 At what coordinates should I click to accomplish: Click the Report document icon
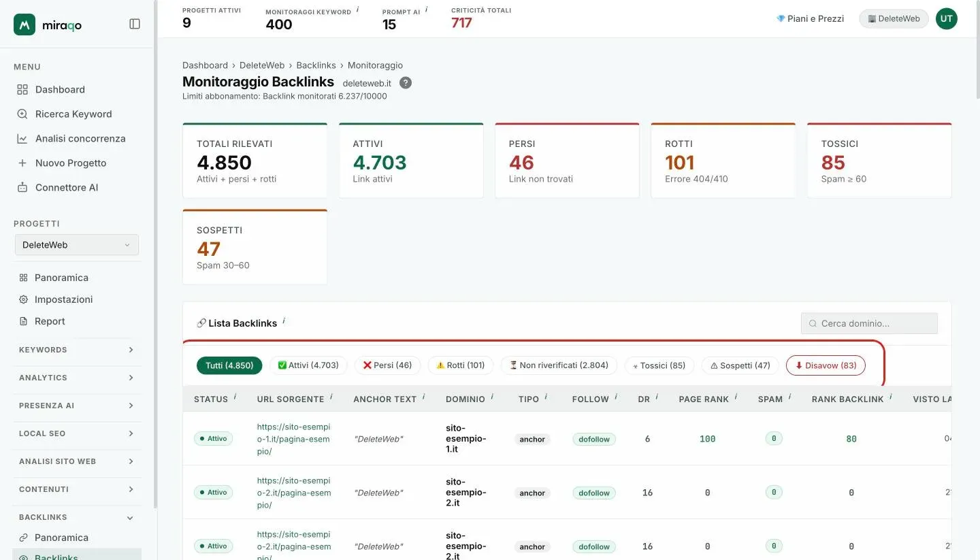tap(23, 321)
